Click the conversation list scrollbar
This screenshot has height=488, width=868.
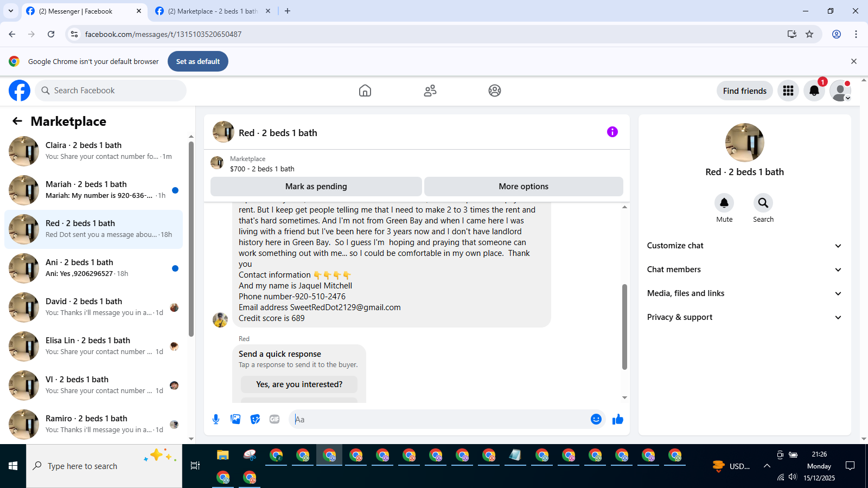pos(191,239)
